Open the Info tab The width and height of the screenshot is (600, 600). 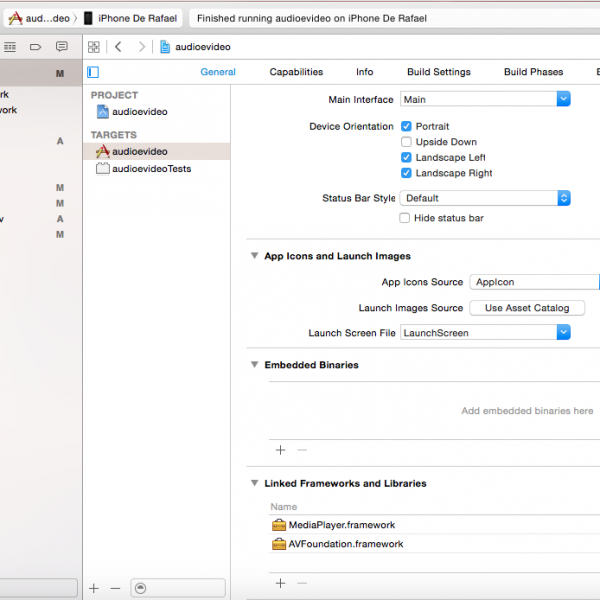pos(364,72)
